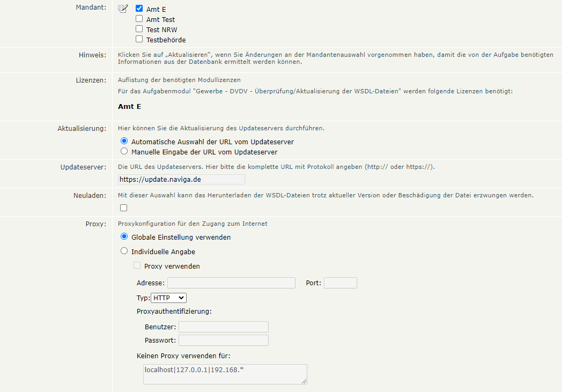Enable the Amt Test checkbox

coord(139,19)
